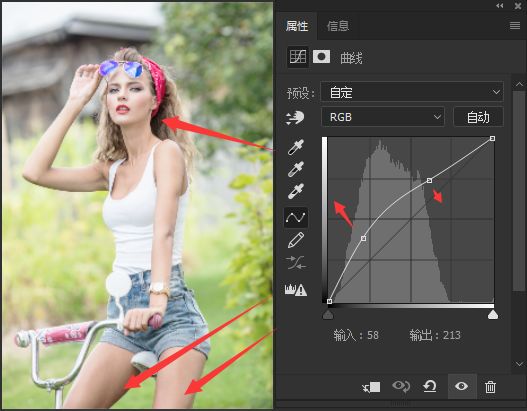Open the RGB channel dropdown
The height and width of the screenshot is (411, 527).
383,117
